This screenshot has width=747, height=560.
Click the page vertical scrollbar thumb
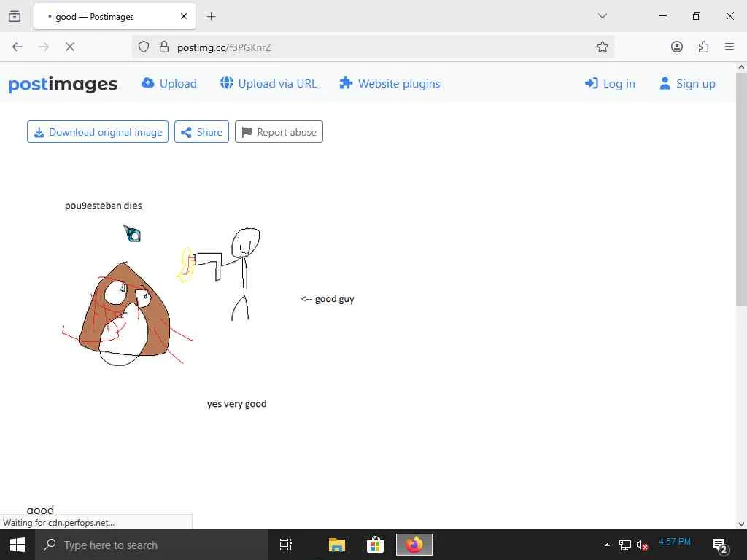(741, 190)
